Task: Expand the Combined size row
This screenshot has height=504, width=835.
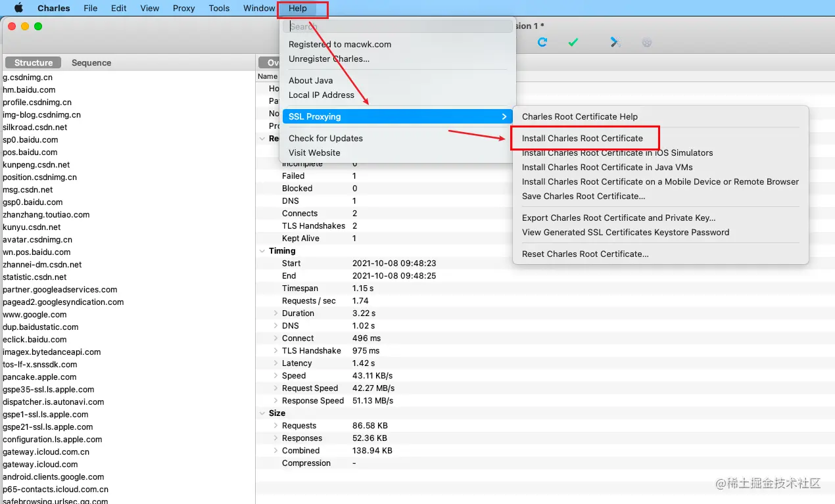Action: pyautogui.click(x=276, y=451)
